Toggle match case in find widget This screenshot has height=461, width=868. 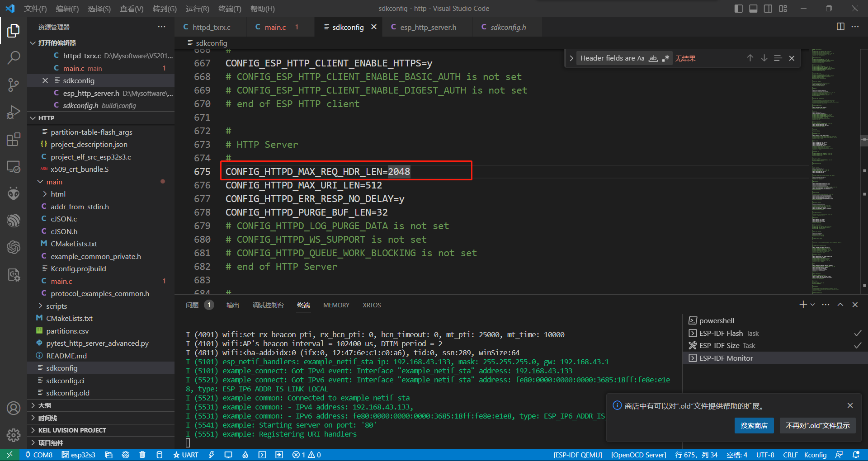(x=641, y=58)
